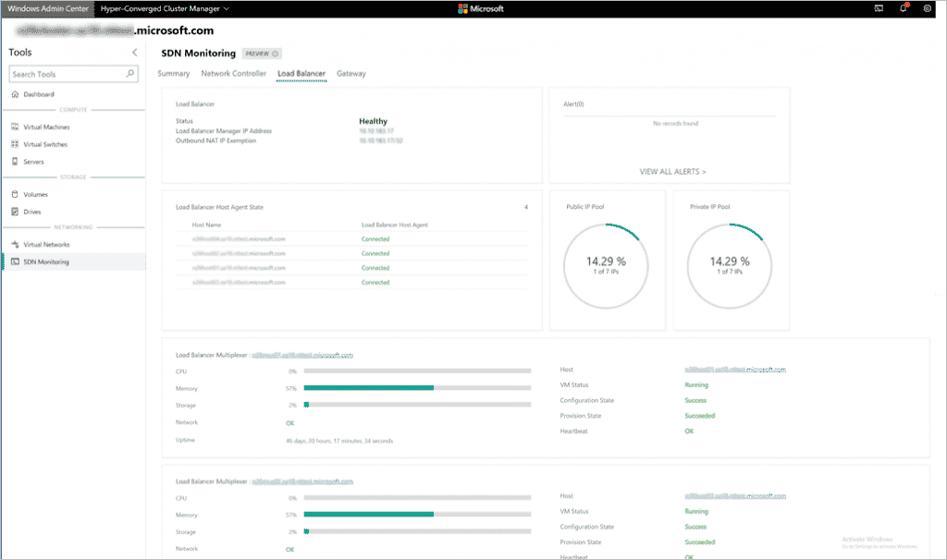The image size is (947, 560).
Task: Click the Windows Admin Center home link
Action: click(48, 8)
